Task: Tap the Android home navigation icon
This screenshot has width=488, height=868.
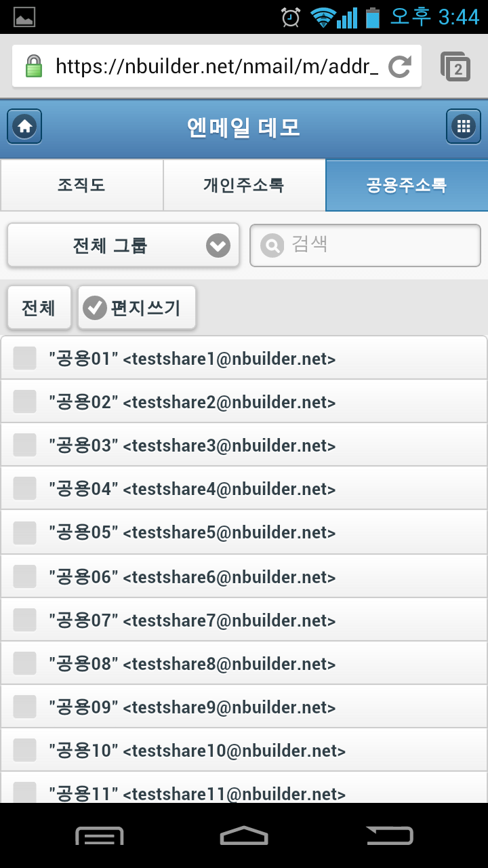Action: (244, 835)
